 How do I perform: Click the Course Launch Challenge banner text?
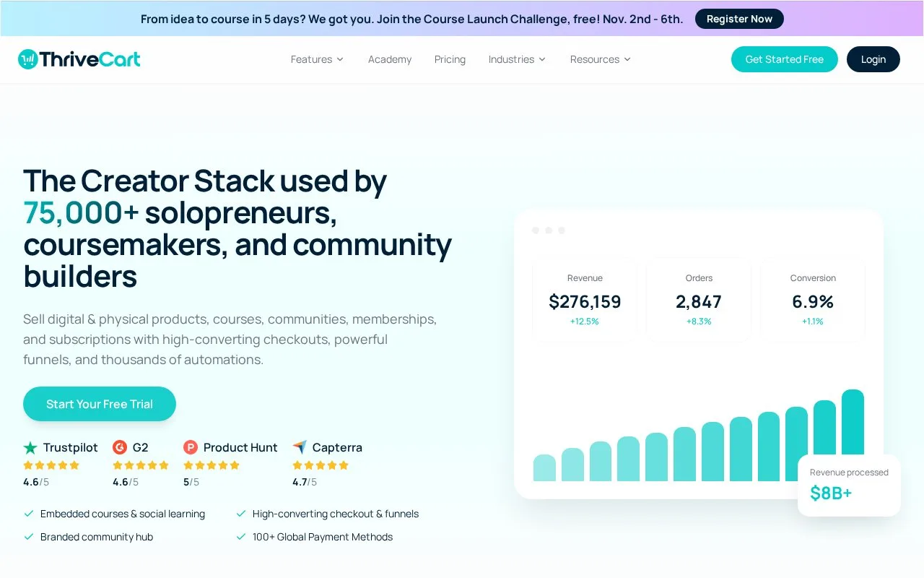coord(411,19)
